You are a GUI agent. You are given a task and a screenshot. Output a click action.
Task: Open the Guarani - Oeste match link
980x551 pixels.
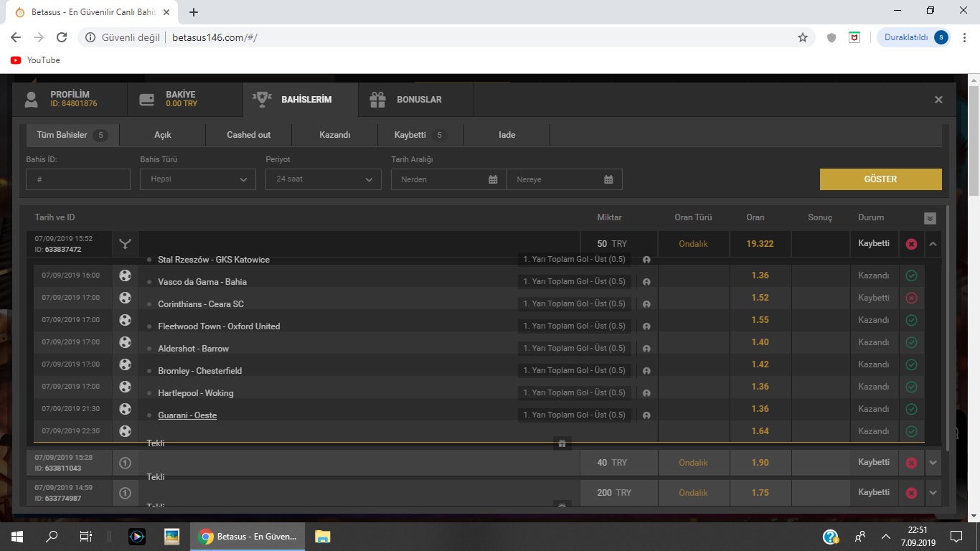click(187, 415)
